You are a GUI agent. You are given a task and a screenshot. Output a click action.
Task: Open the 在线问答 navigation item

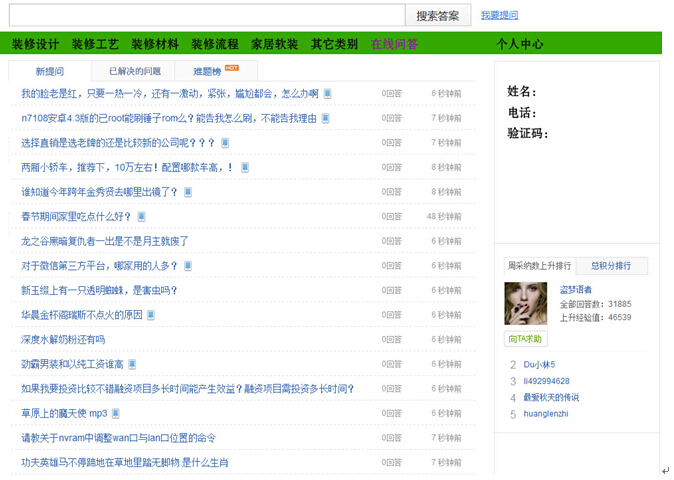pos(395,44)
